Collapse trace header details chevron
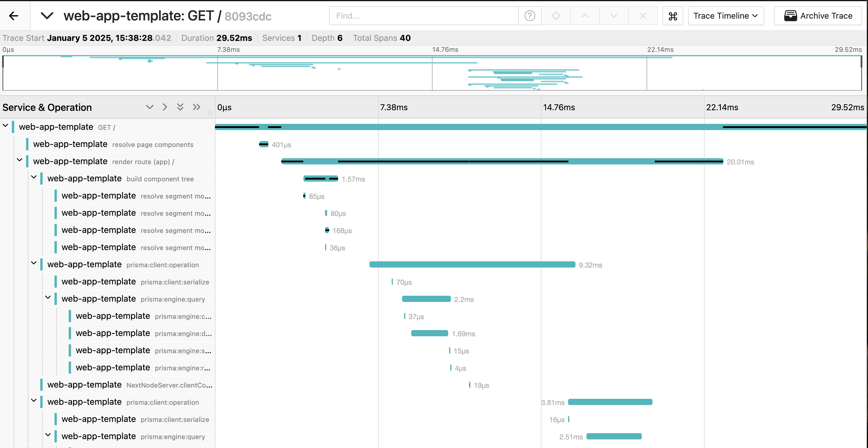The height and width of the screenshot is (448, 868). [47, 15]
